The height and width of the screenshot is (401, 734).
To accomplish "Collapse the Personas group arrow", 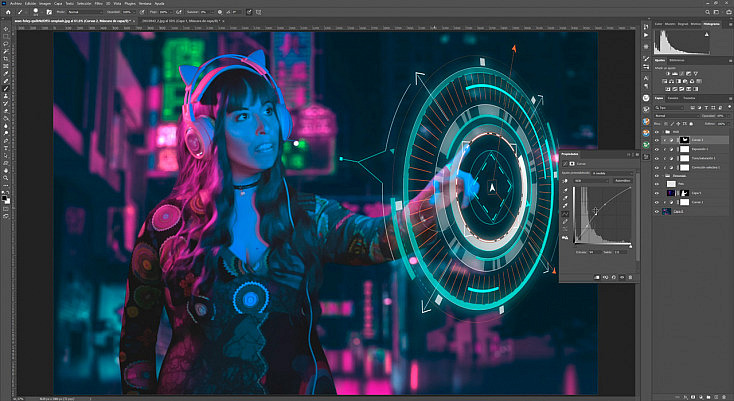I will pos(663,175).
